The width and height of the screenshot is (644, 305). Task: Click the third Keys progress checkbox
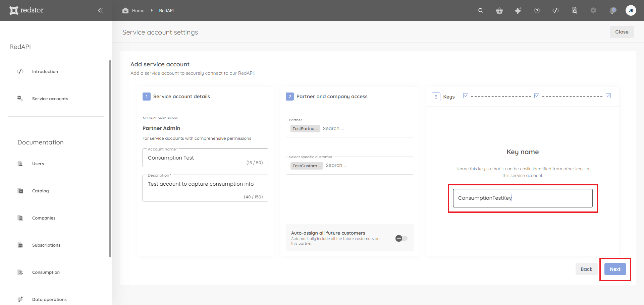coord(608,96)
